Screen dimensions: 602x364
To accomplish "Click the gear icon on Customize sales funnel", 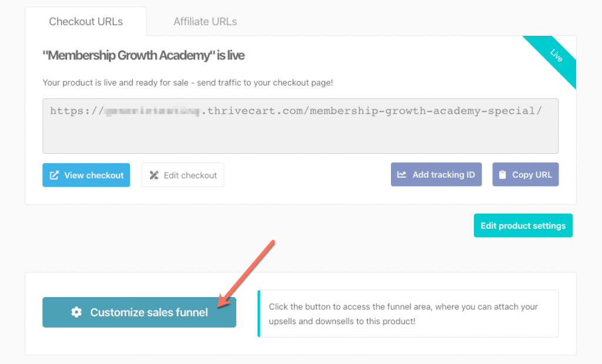I will [x=76, y=312].
